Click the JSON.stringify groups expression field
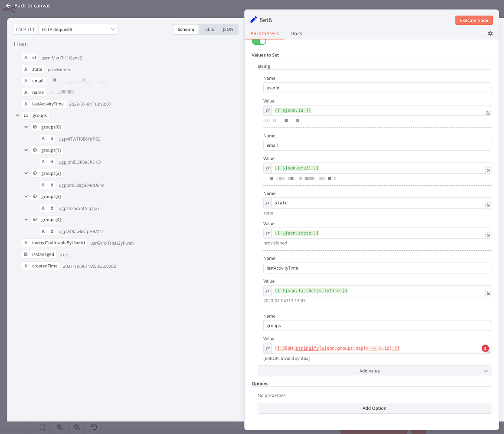504x434 pixels. click(x=377, y=348)
